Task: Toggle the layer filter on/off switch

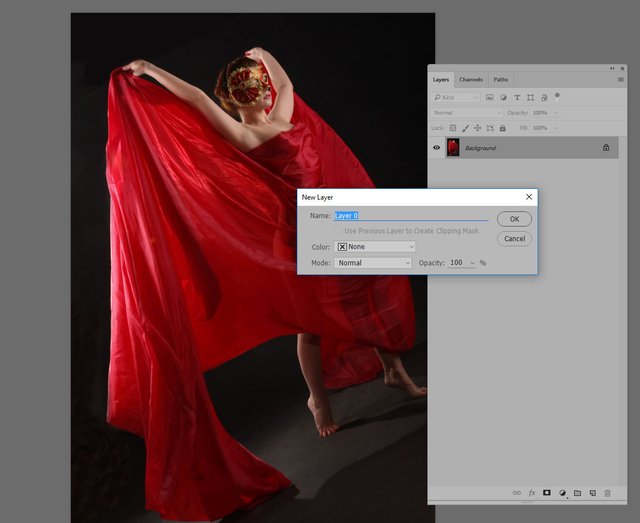Action: (557, 96)
